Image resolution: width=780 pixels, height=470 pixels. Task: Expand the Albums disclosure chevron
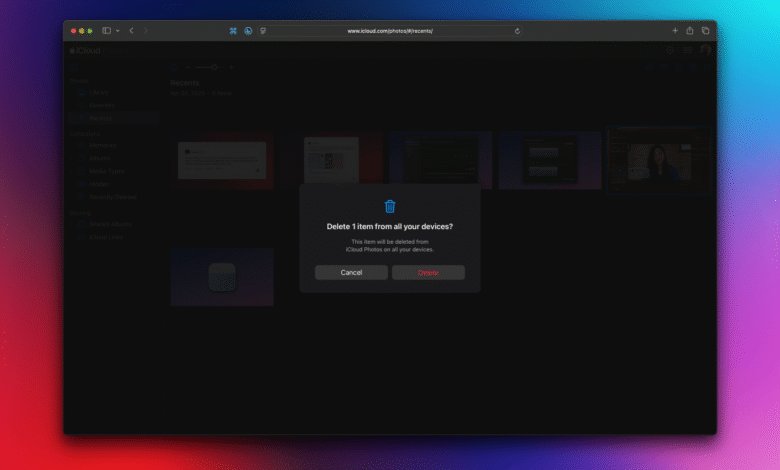click(x=73, y=158)
